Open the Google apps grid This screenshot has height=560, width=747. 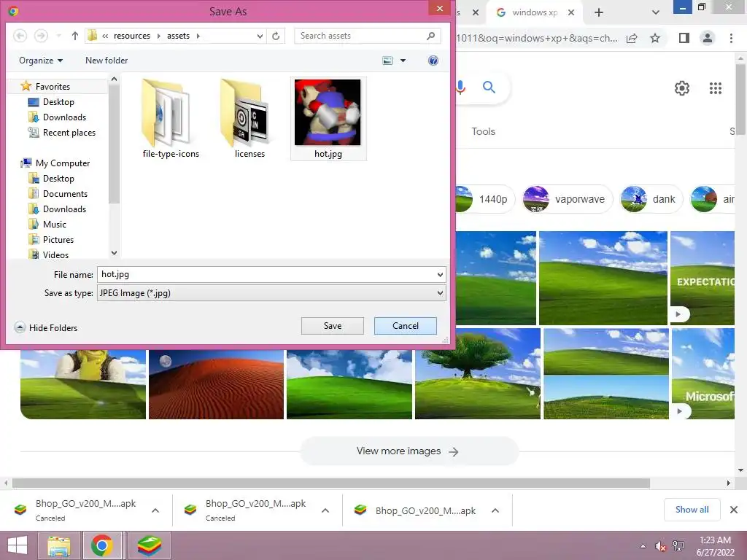pyautogui.click(x=716, y=88)
